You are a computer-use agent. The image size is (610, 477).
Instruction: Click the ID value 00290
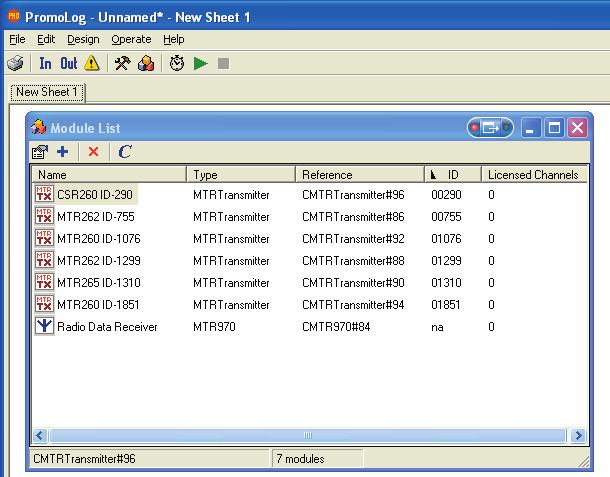446,194
